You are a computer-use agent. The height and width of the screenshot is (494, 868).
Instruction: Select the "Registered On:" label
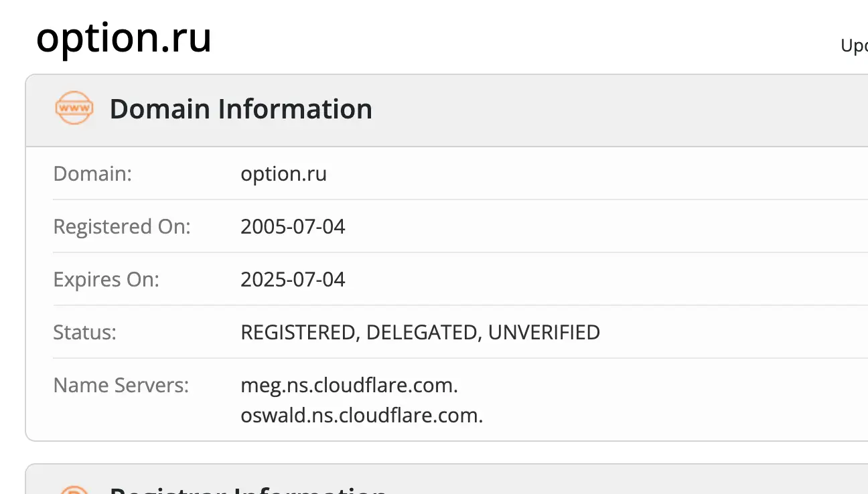click(122, 226)
